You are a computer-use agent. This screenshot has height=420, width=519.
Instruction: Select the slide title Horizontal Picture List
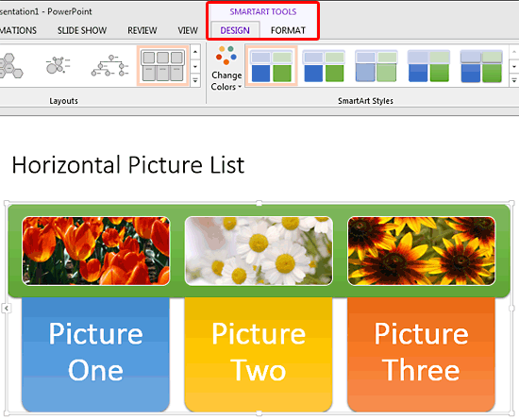[x=128, y=165]
